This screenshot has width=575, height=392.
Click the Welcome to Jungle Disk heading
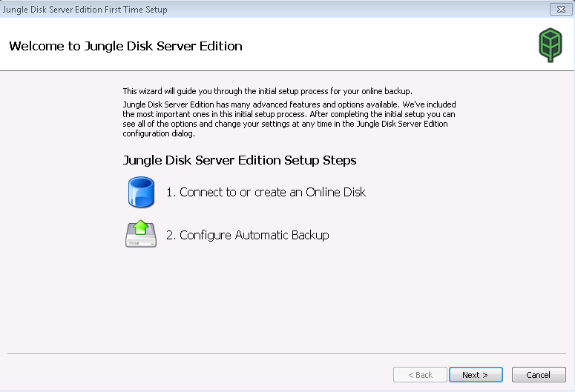[x=126, y=46]
